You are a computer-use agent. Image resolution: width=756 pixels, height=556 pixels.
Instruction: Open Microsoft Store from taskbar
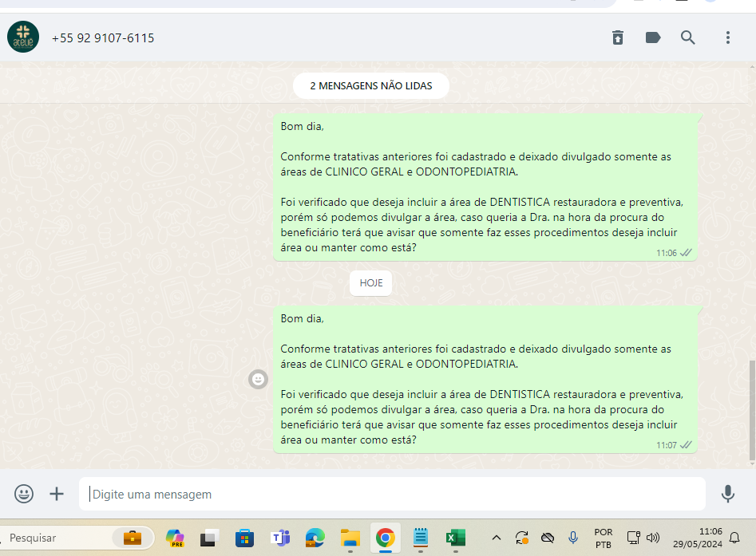tap(244, 538)
